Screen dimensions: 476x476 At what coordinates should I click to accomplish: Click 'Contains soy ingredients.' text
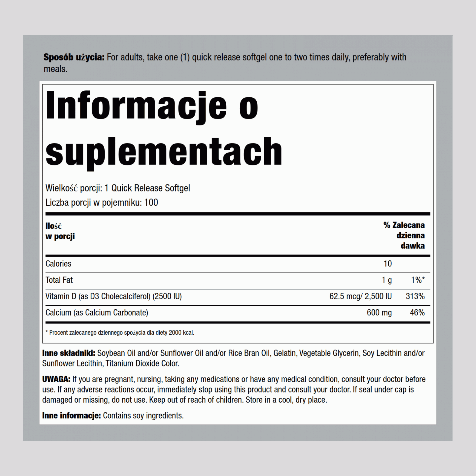click(143, 416)
